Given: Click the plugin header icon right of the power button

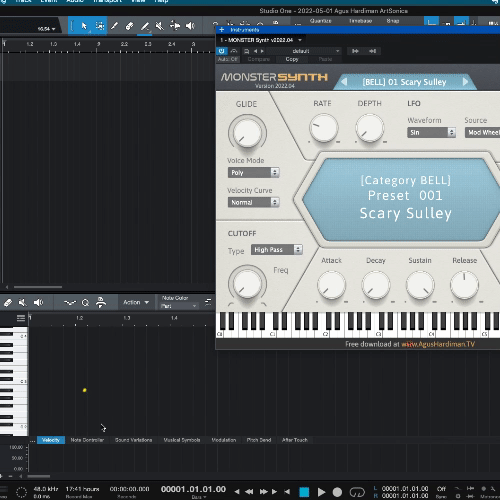Looking at the screenshot, I should (x=234, y=51).
